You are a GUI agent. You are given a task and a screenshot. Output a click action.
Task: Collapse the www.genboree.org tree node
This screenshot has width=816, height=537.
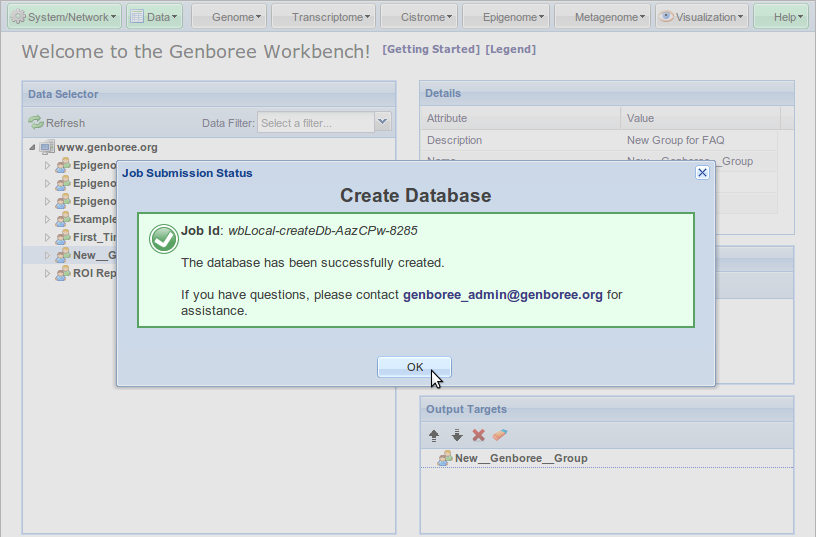pos(32,147)
